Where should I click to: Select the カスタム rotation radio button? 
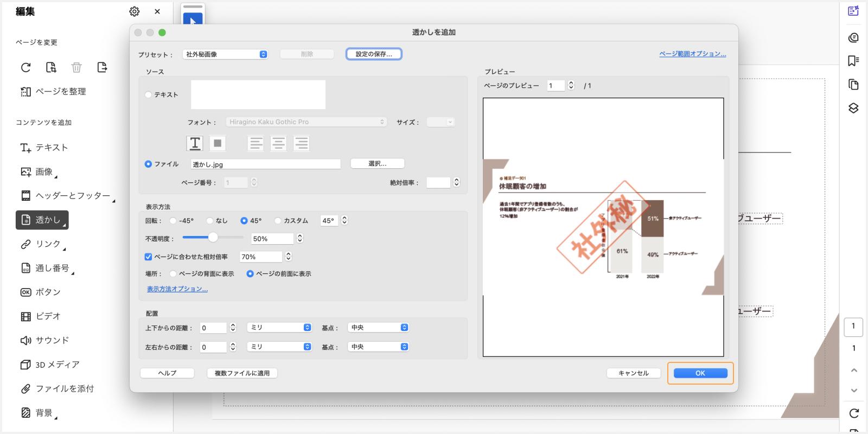(278, 221)
